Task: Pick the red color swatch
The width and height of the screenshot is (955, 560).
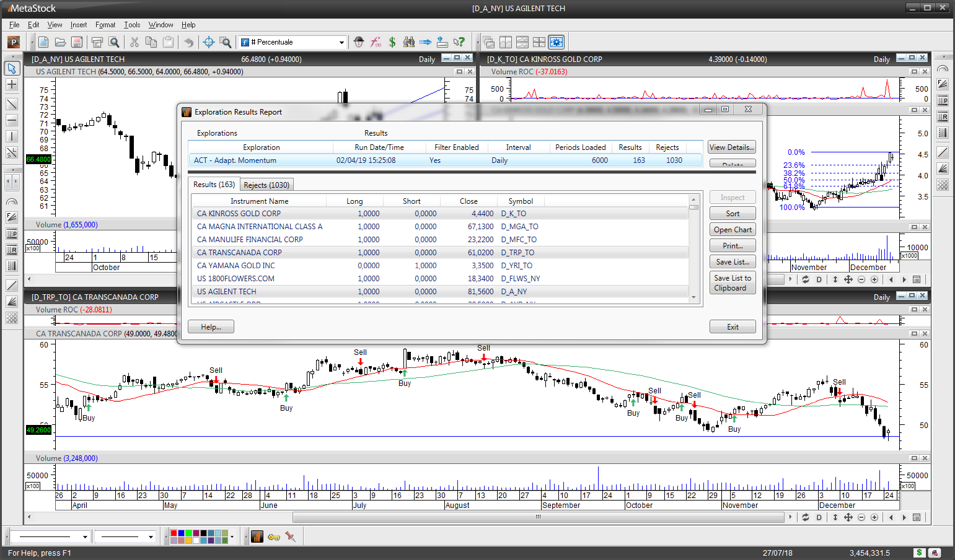Action: click(174, 533)
